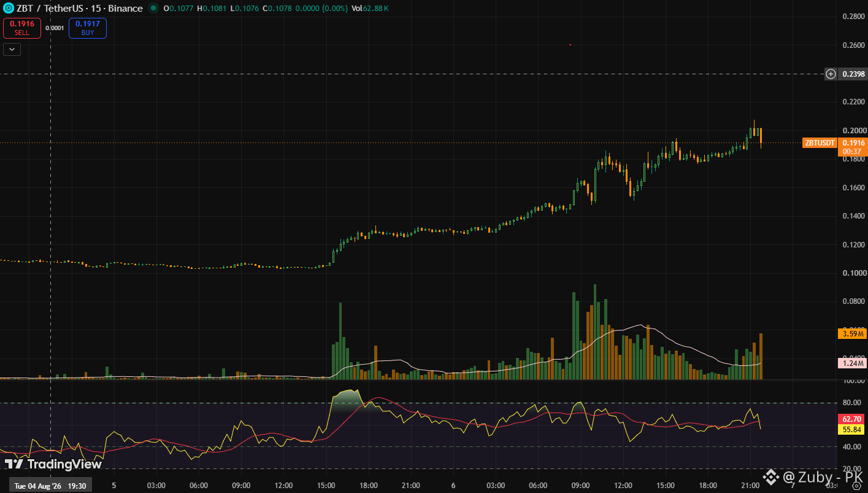Image resolution: width=868 pixels, height=493 pixels.
Task: Click the 0.2398 crosshair price label
Action: pyautogui.click(x=853, y=74)
